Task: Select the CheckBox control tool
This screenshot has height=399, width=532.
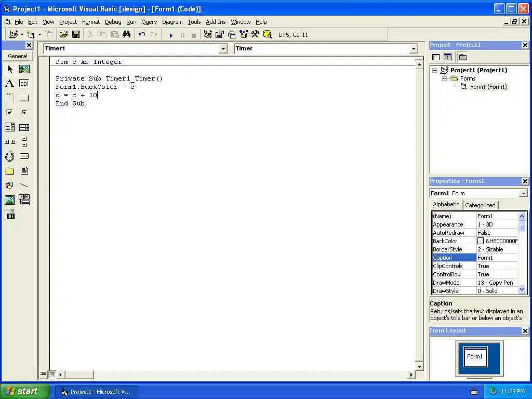Action: [10, 112]
